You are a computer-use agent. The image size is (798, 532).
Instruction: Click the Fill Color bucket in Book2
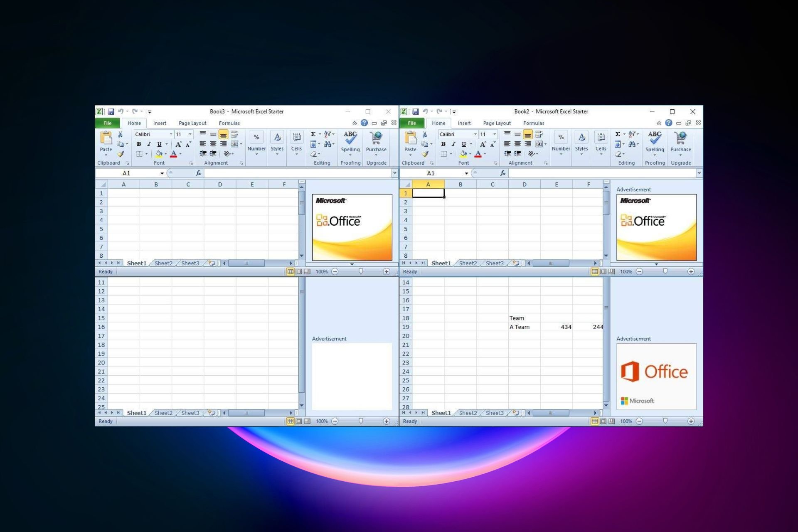pyautogui.click(x=463, y=154)
